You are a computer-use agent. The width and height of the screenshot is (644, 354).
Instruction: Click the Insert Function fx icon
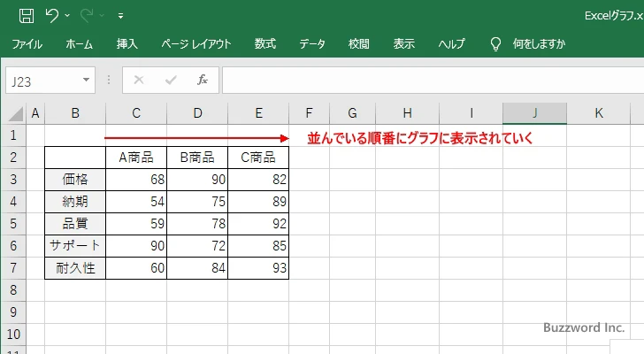coord(202,80)
